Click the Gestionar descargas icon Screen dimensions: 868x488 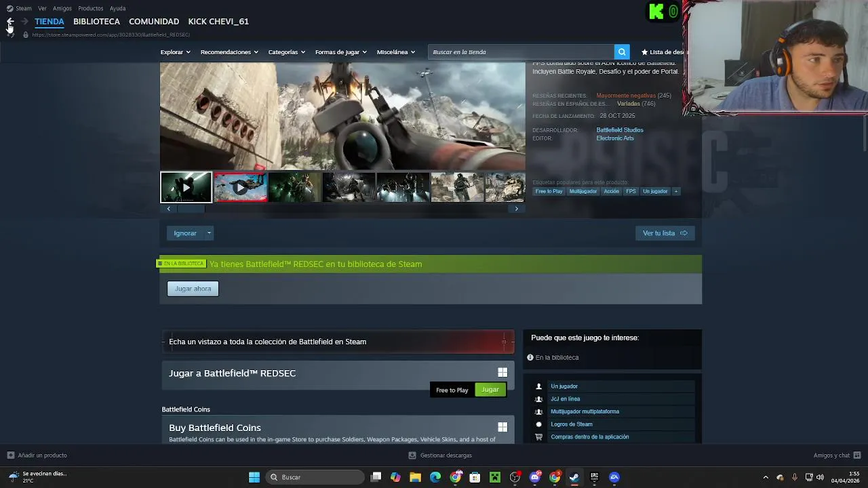click(x=412, y=455)
